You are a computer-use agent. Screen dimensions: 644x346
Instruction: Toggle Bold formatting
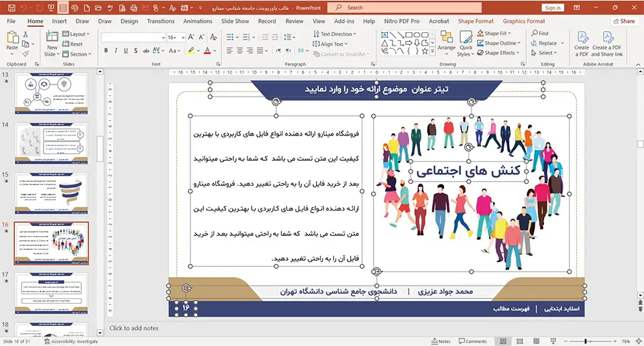(x=106, y=50)
